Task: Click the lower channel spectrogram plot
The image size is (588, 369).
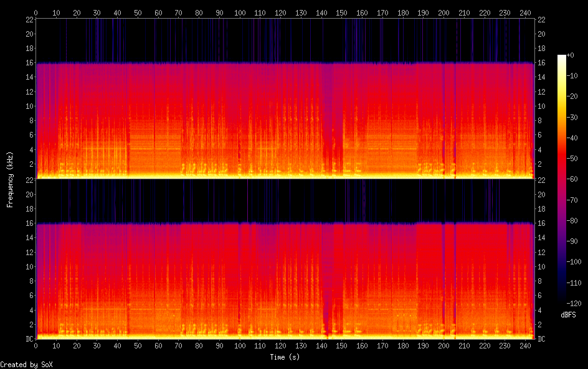Action: 285,259
